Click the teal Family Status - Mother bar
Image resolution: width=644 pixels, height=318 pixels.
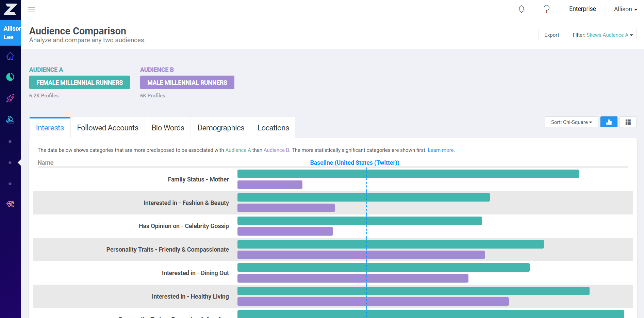point(408,174)
